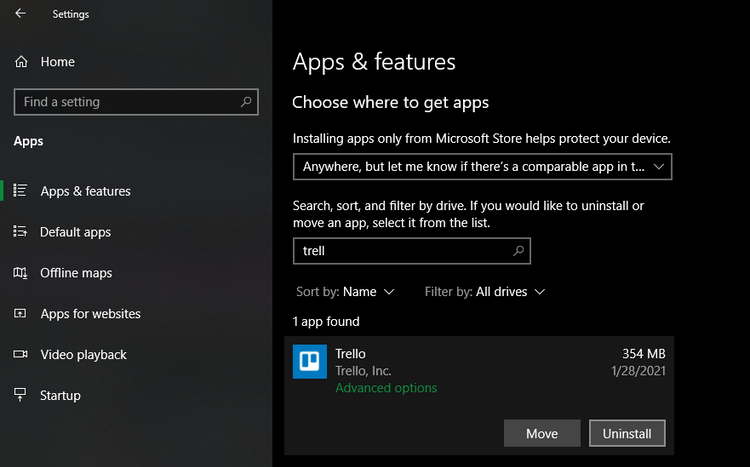Click the Startup icon in sidebar
Viewport: 750px width, 467px height.
pyautogui.click(x=20, y=396)
